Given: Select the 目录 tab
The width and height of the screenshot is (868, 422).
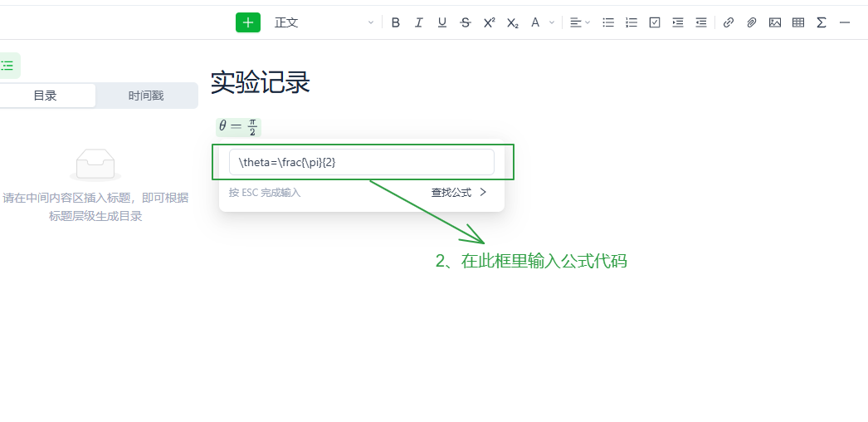Looking at the screenshot, I should (46, 96).
